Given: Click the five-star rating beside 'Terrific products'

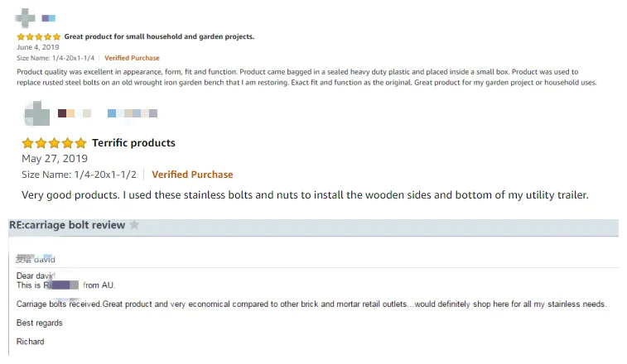Looking at the screenshot, I should click(x=54, y=143).
